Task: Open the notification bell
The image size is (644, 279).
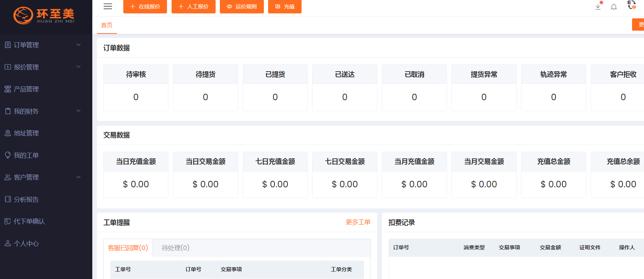Action: pyautogui.click(x=614, y=7)
